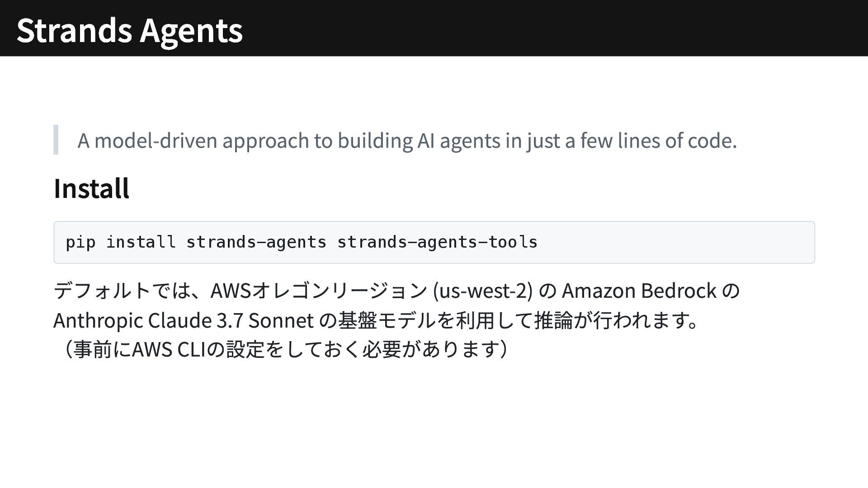Screen dimensions: 868x488
Task: Click the gray blockquote vertical bar
Action: [x=56, y=140]
